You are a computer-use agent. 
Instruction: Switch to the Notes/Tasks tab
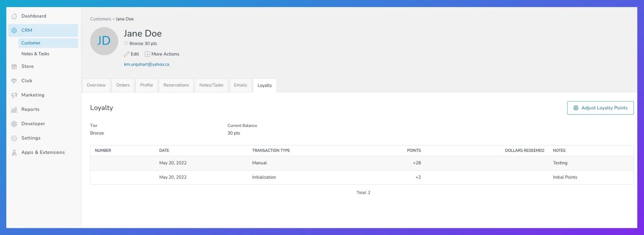click(x=212, y=85)
